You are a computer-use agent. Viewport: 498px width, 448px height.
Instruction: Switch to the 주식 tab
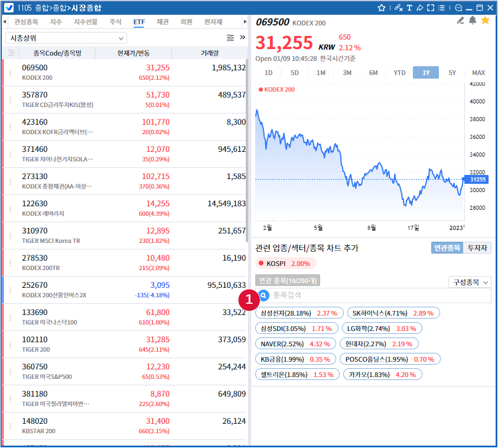115,22
